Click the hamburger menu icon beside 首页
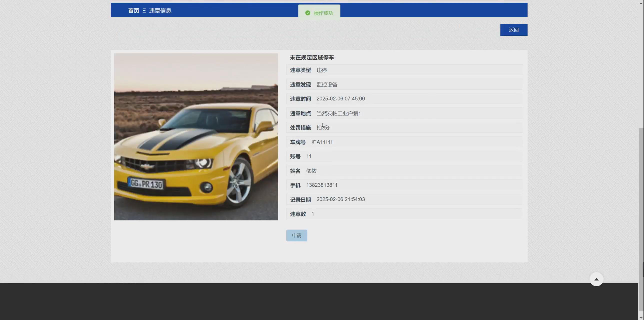This screenshot has width=644, height=320. [x=144, y=10]
